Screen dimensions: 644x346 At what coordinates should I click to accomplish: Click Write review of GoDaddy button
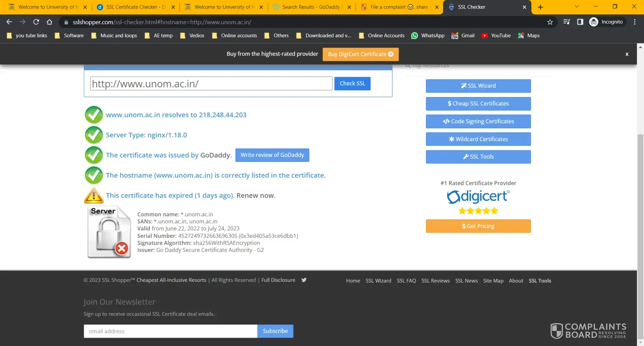(272, 155)
